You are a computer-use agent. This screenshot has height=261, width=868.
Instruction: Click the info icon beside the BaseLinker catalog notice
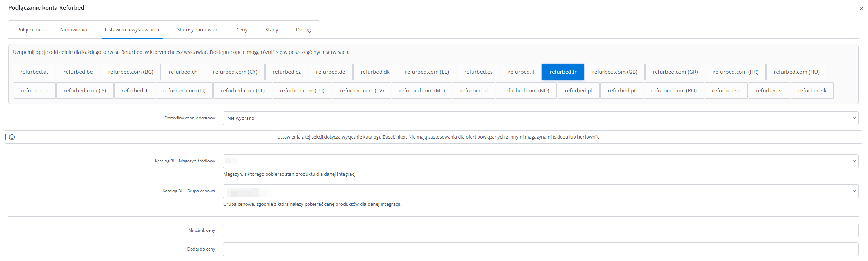12,137
